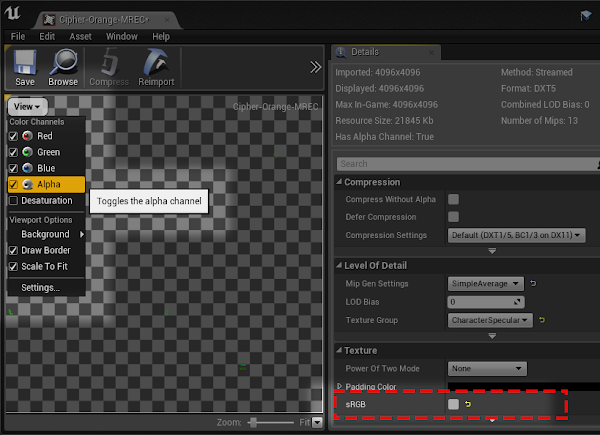
Task: Open the Asset menu
Action: [80, 36]
